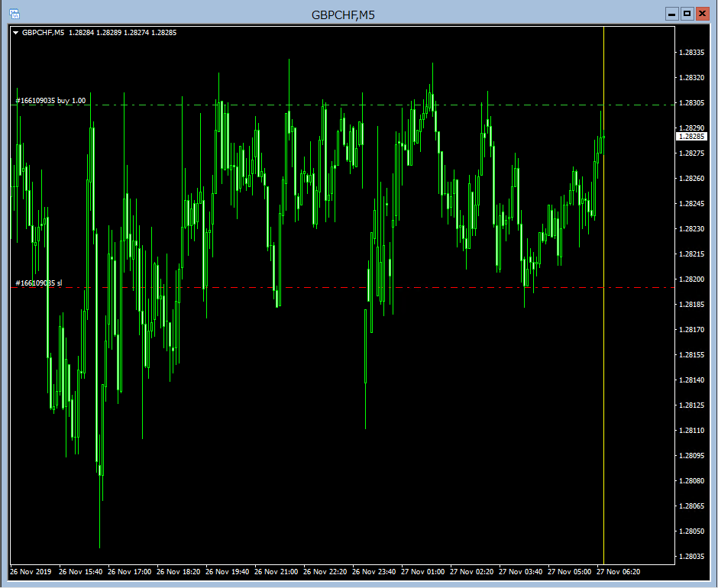Click the 27 Nov 03:40 time label

tap(521, 571)
